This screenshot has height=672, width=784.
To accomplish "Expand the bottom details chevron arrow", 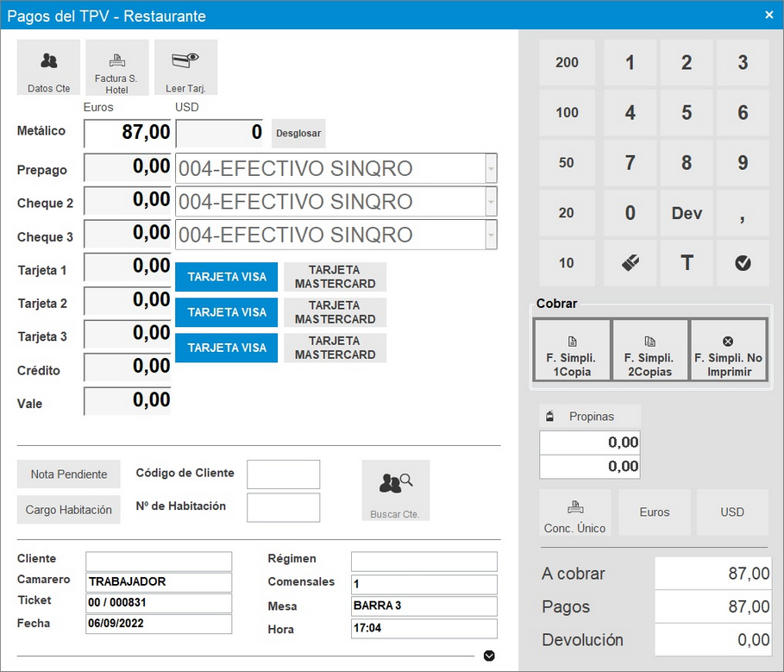I will coord(489,656).
